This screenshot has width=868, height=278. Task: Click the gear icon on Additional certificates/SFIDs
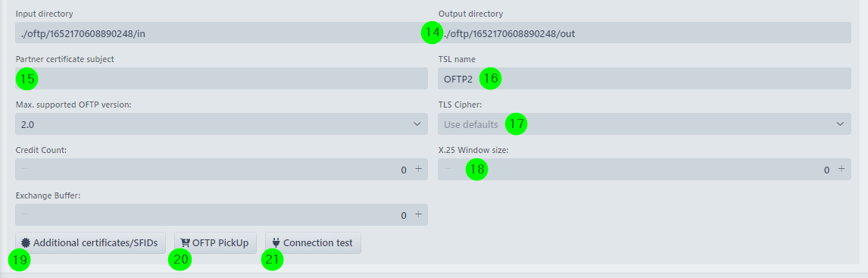pyautogui.click(x=26, y=242)
